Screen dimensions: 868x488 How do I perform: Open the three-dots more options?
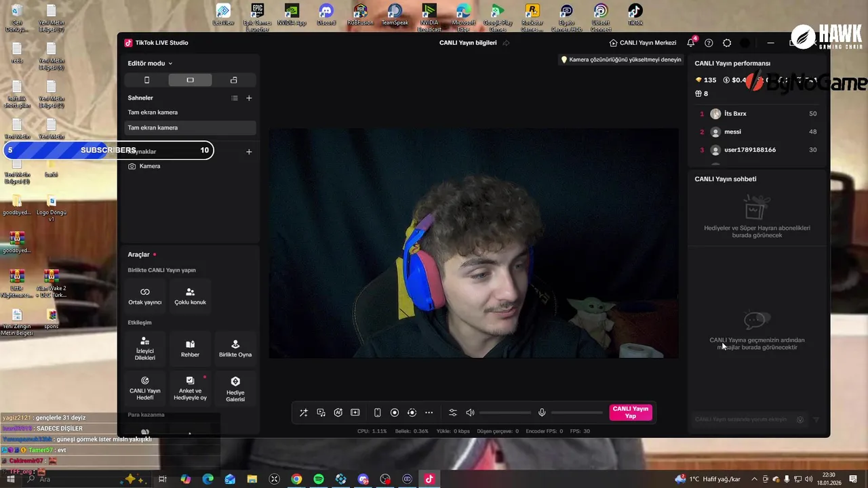(x=429, y=413)
